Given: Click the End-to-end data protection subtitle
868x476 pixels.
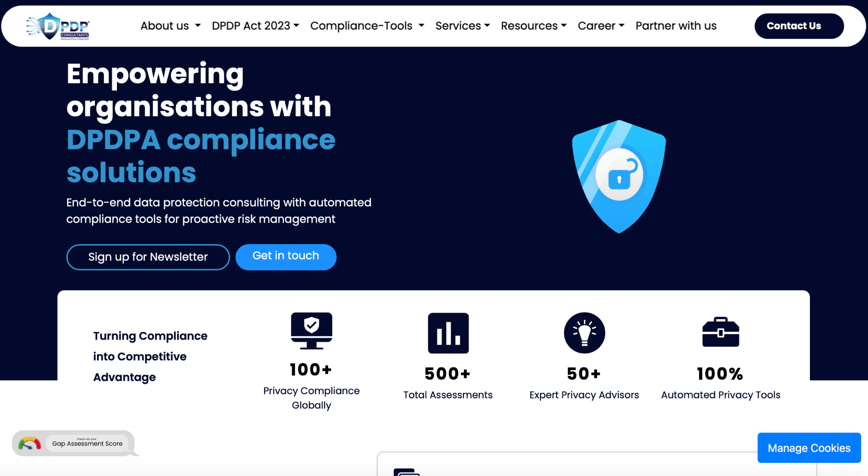Looking at the screenshot, I should point(219,211).
